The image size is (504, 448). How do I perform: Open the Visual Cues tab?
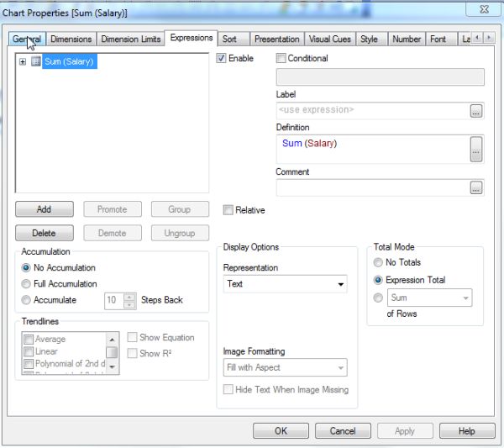pos(330,40)
